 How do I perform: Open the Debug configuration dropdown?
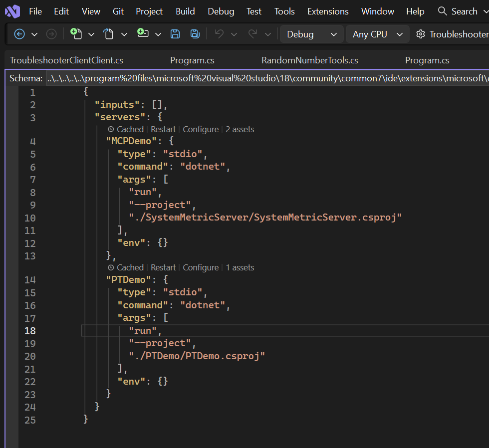311,34
